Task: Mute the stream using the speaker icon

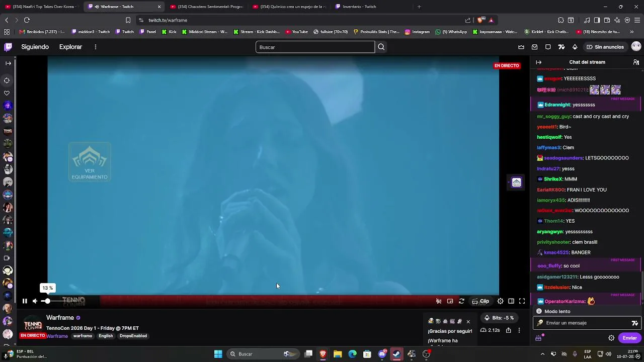Action: (x=35, y=301)
